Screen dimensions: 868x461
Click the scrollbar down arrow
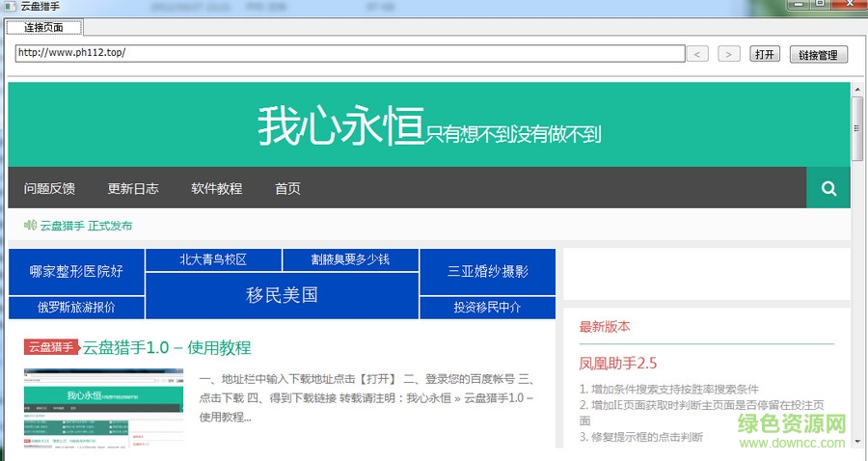857,440
